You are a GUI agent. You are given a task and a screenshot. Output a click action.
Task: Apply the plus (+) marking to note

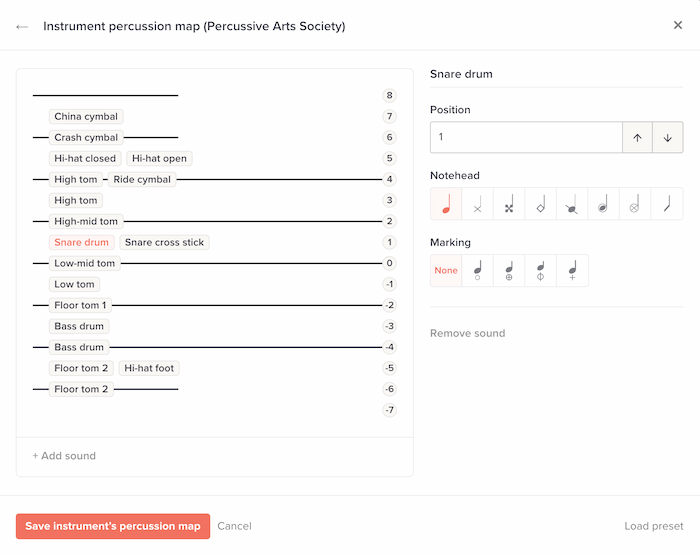[x=572, y=270]
